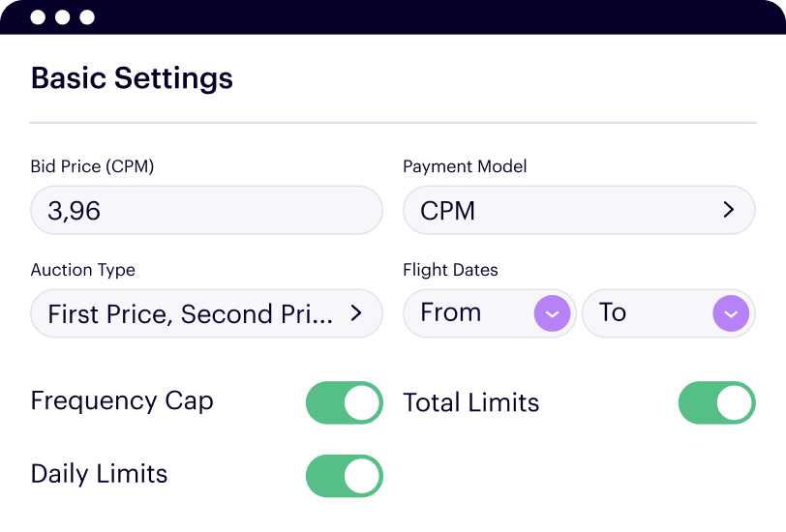
Task: Click the arrow icon in the Auction Type field
Action: click(355, 313)
